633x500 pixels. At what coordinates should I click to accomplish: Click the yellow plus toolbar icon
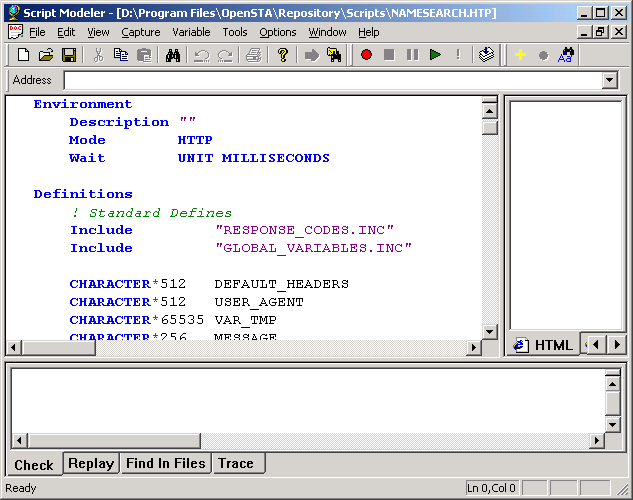(520, 54)
